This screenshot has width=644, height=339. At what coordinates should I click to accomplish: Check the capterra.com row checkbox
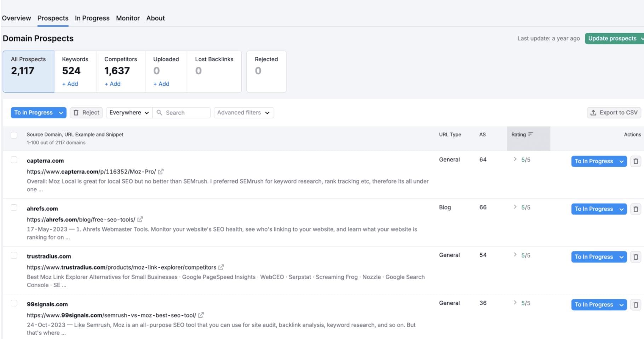click(x=14, y=160)
